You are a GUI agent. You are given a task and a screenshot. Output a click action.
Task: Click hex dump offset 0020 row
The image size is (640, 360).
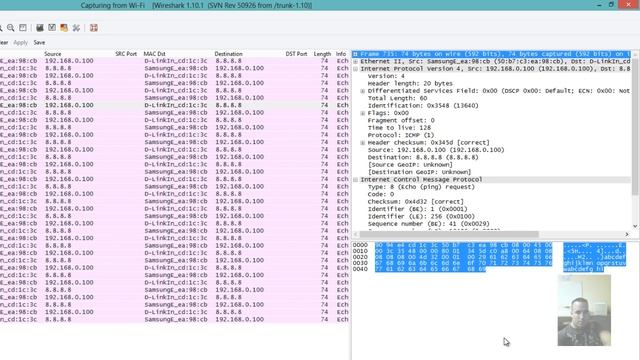pos(489,257)
